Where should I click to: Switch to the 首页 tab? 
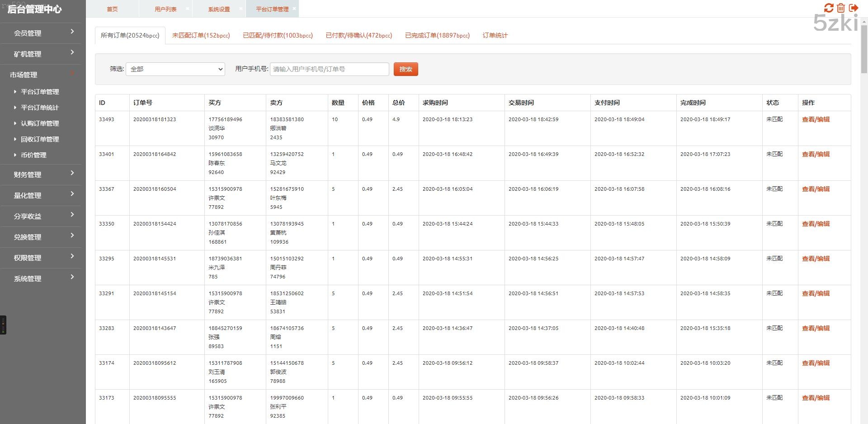[112, 9]
